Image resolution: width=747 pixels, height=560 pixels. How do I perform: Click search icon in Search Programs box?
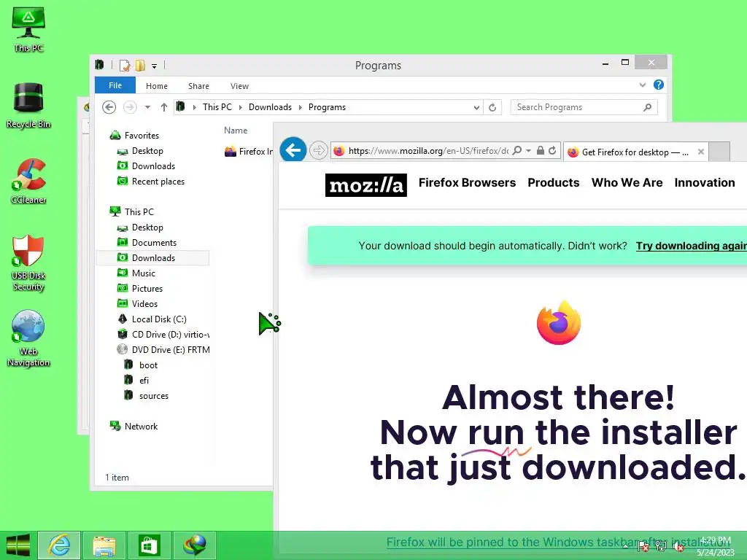click(647, 107)
